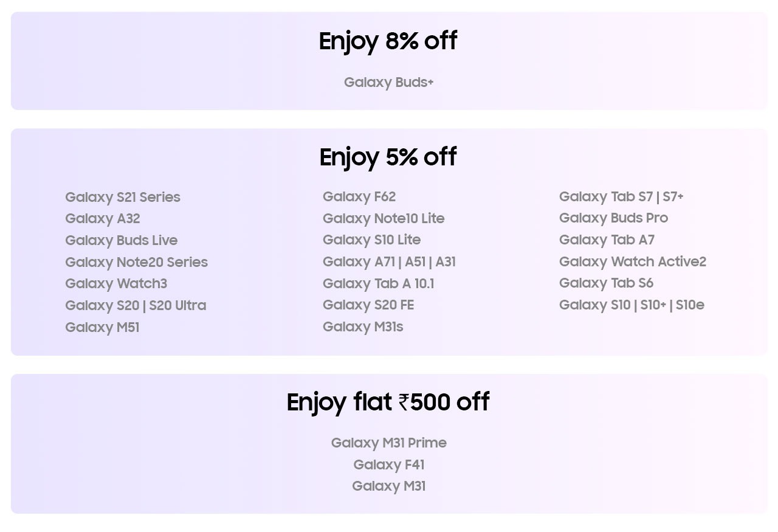Open Galaxy A71 | A51 | A31

pyautogui.click(x=390, y=262)
